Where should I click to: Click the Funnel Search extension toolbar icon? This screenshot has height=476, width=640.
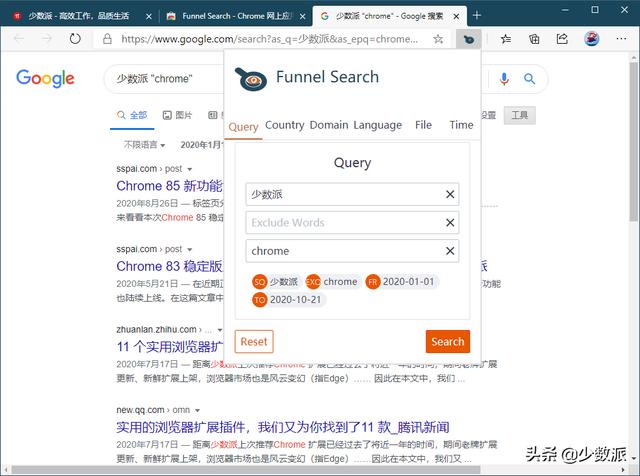pos(469,39)
